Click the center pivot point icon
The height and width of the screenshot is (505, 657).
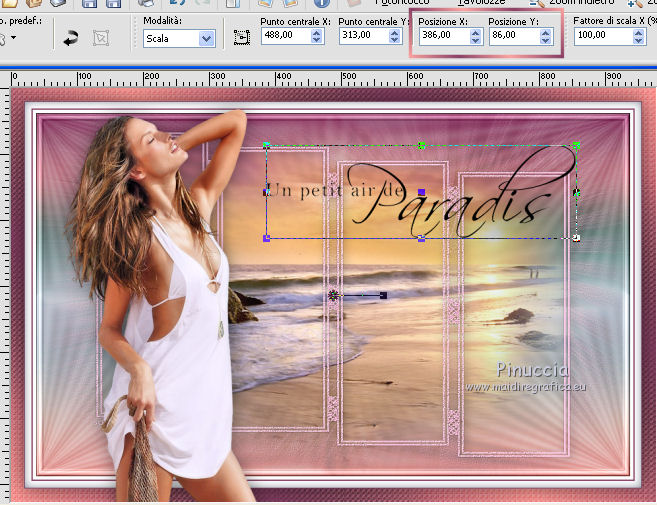[242, 37]
